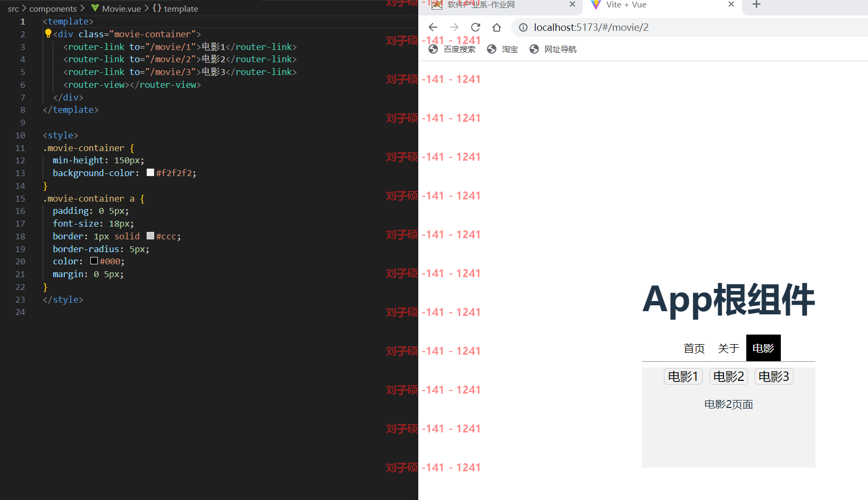The height and width of the screenshot is (500, 868).
Task: Reload the localhost page
Action: (475, 27)
